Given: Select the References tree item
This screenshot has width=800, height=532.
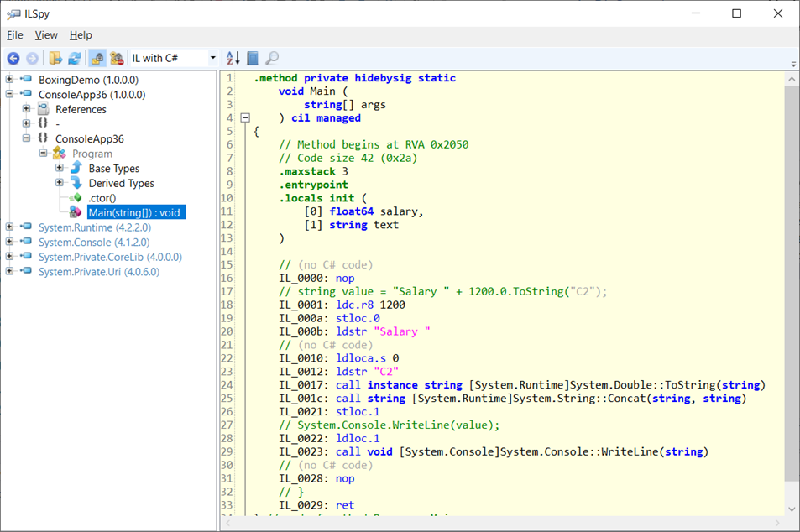Looking at the screenshot, I should point(81,110).
